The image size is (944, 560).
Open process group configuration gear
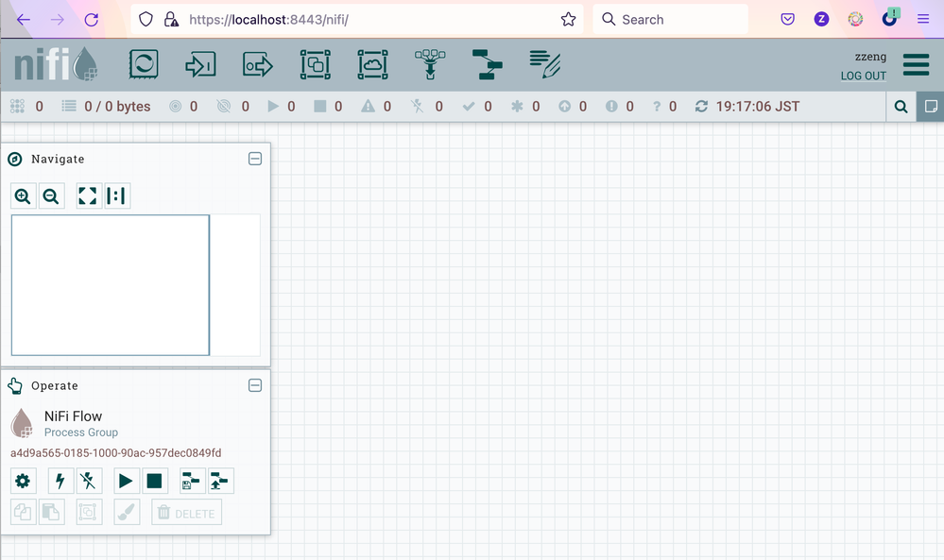[x=23, y=482]
